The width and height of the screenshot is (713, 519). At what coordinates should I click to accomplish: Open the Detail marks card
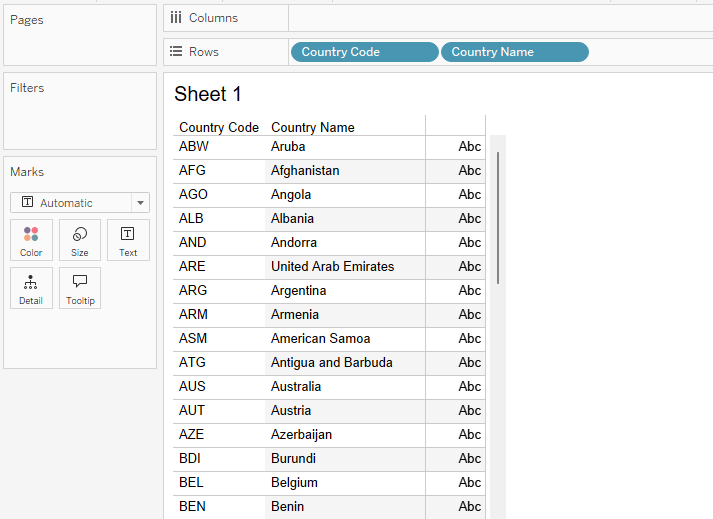click(x=31, y=288)
